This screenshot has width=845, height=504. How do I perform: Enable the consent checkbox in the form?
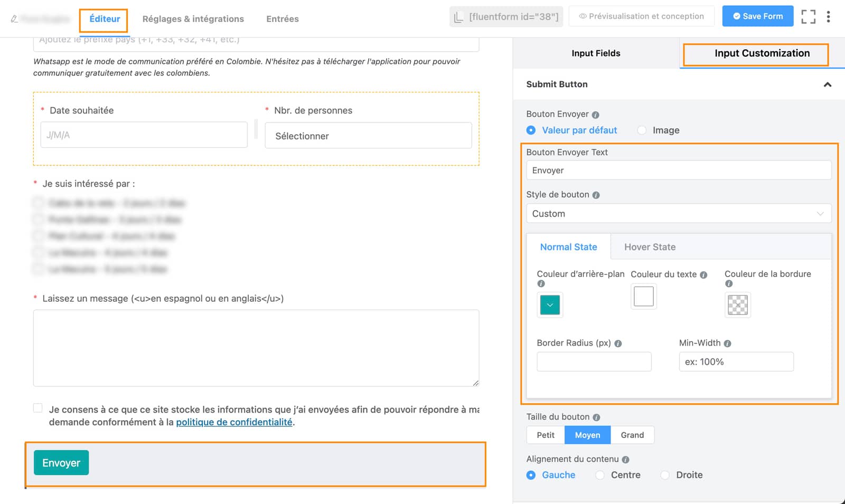[x=37, y=407]
